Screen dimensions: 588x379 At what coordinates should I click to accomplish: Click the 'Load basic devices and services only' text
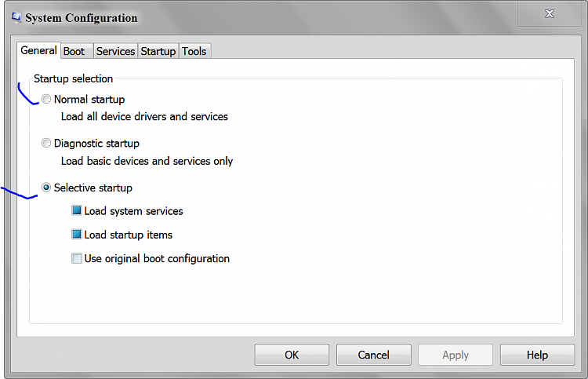tap(147, 161)
